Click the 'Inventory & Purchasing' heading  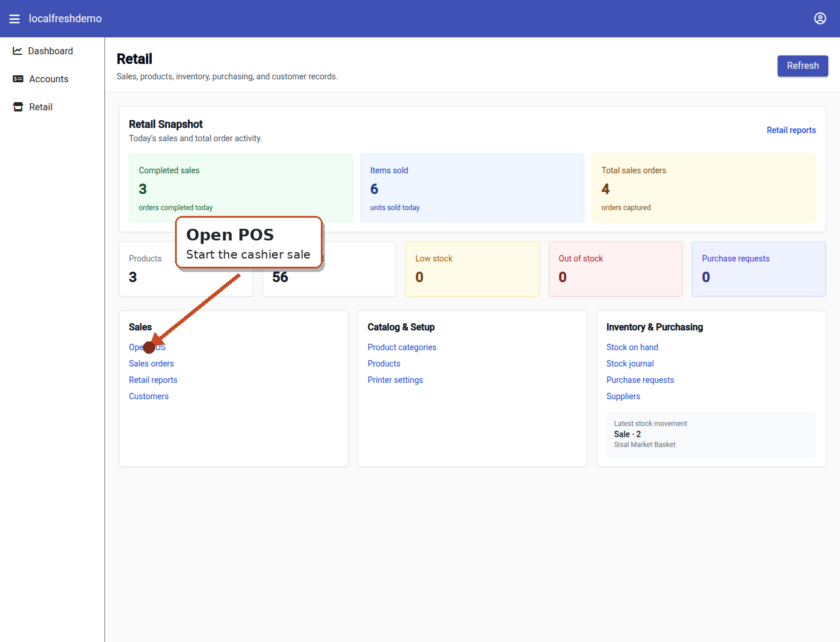click(x=654, y=327)
